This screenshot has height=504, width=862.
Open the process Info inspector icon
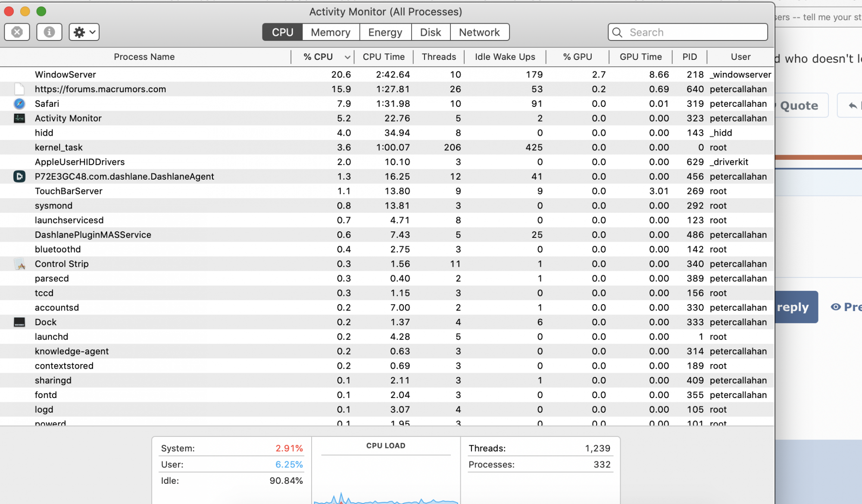click(49, 32)
